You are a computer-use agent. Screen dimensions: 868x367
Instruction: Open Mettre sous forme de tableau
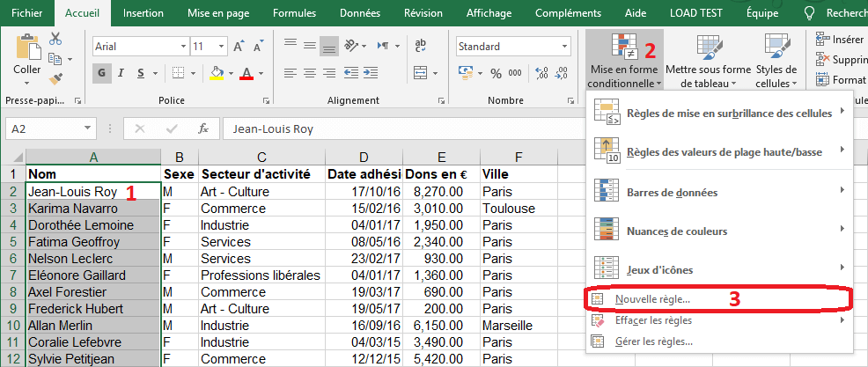708,61
